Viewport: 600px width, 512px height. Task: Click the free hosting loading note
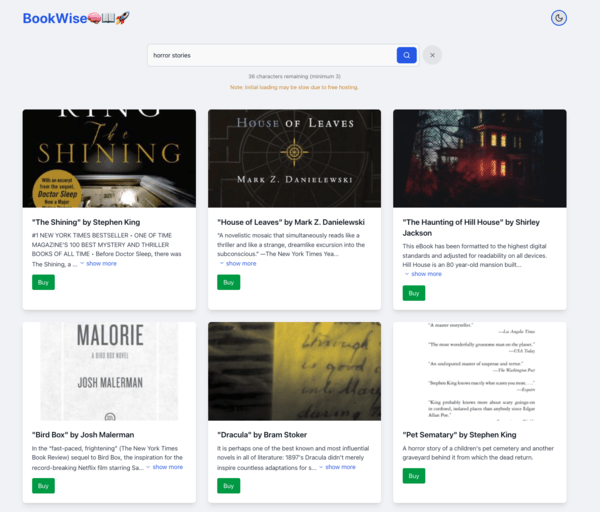[294, 87]
